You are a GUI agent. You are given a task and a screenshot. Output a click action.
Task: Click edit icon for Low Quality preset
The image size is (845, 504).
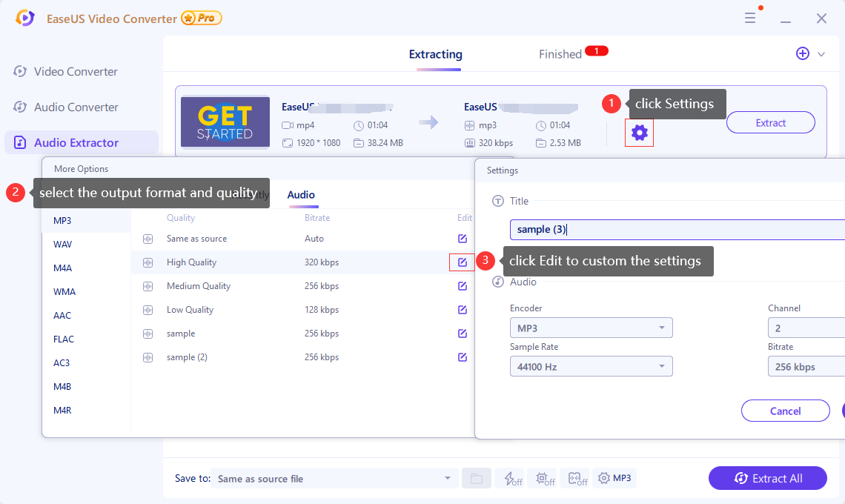point(463,309)
